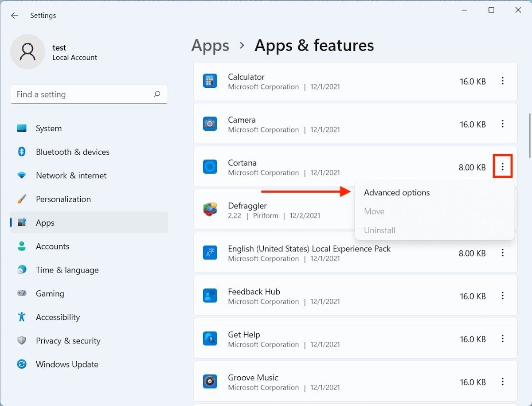Click the Calculator 16.0 KB size

(473, 82)
